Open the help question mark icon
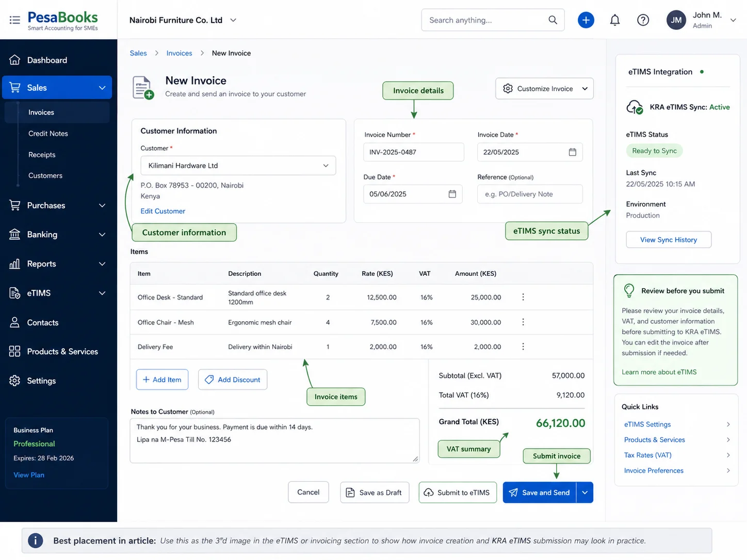747x560 pixels. click(x=643, y=20)
